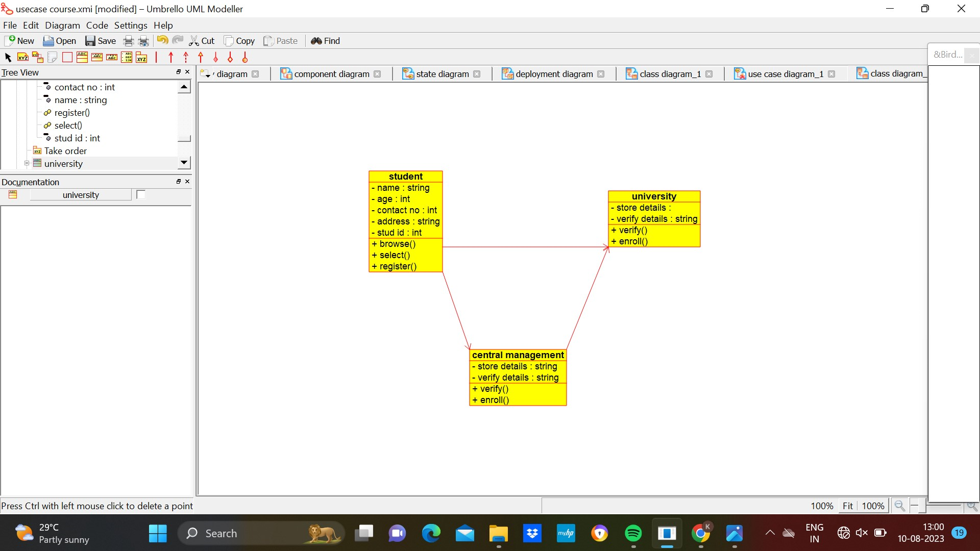This screenshot has height=551, width=980.
Task: Select the red box tool
Action: click(x=67, y=58)
